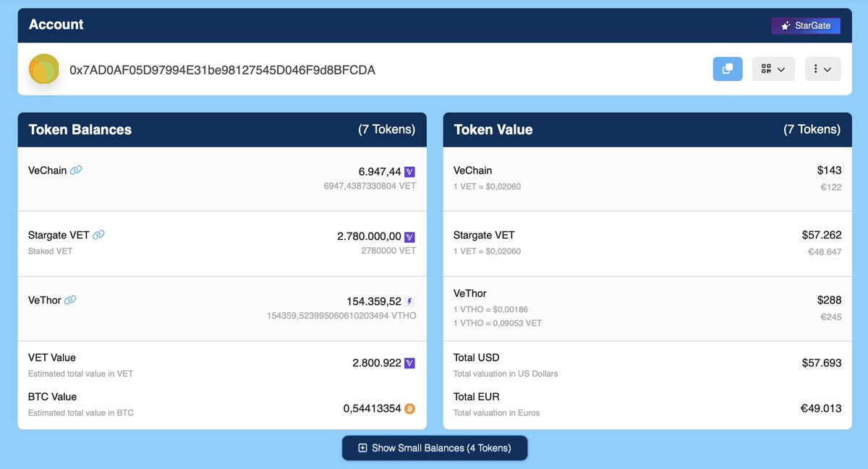
Task: Click the VeThor balance 154.359,52
Action: tap(374, 301)
